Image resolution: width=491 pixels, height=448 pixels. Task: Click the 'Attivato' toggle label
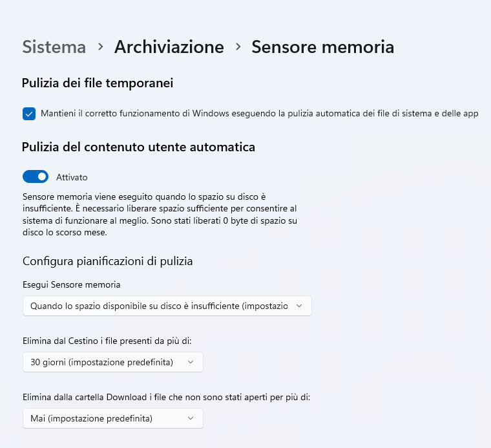point(72,177)
